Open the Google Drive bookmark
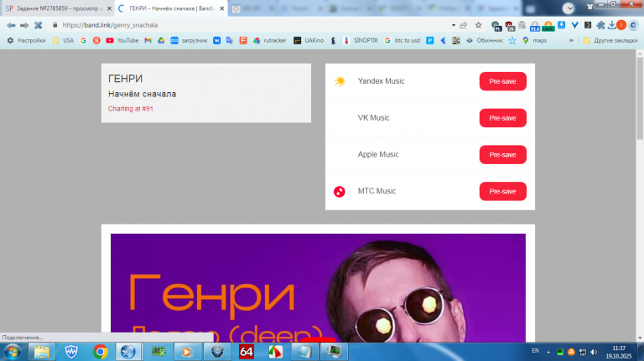Screen dimensions: 644x361 pos(161,40)
